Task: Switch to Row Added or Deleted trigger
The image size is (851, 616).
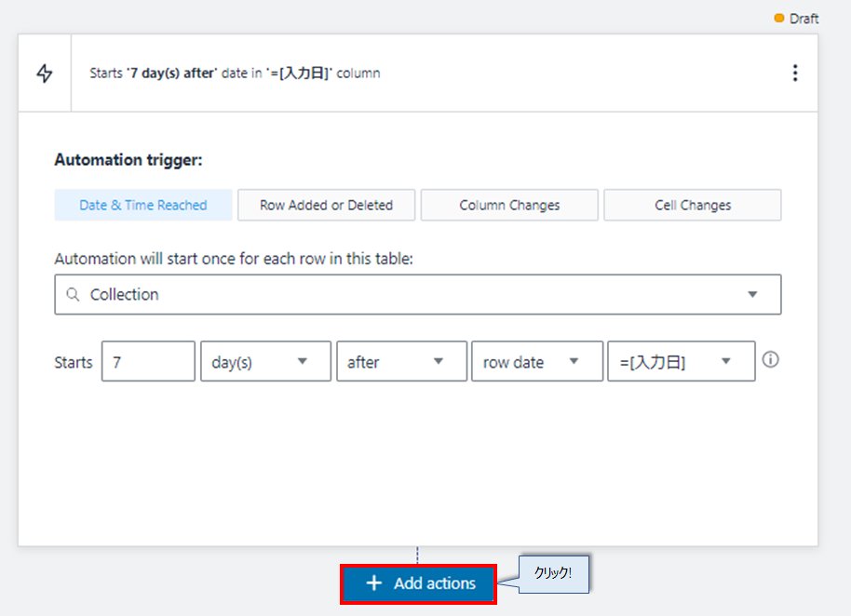Action: 326,206
